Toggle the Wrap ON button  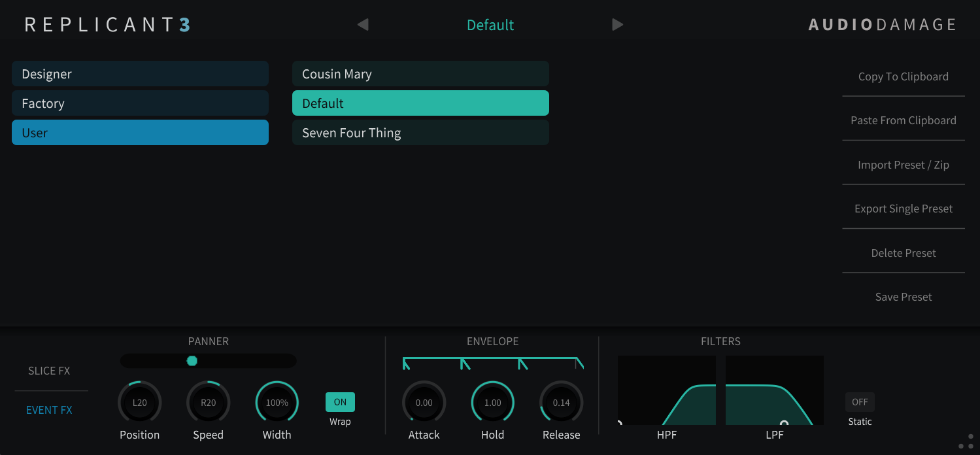[x=340, y=402]
